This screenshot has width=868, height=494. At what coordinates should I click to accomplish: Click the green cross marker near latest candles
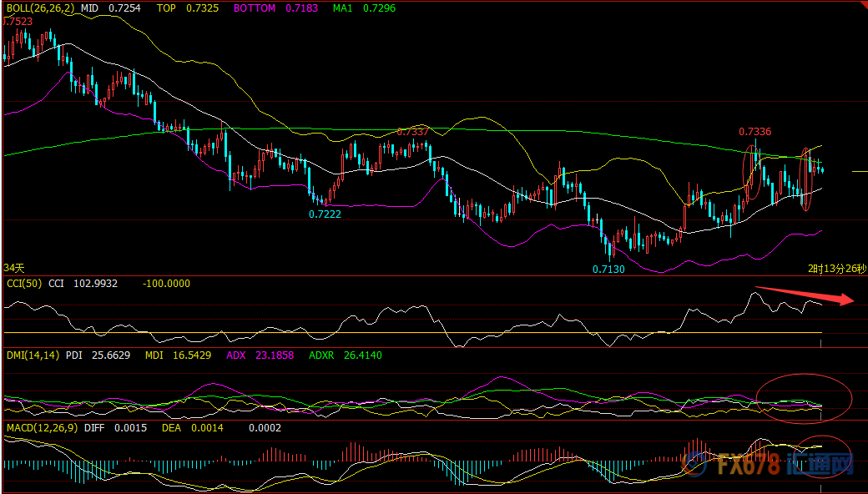tap(819, 162)
